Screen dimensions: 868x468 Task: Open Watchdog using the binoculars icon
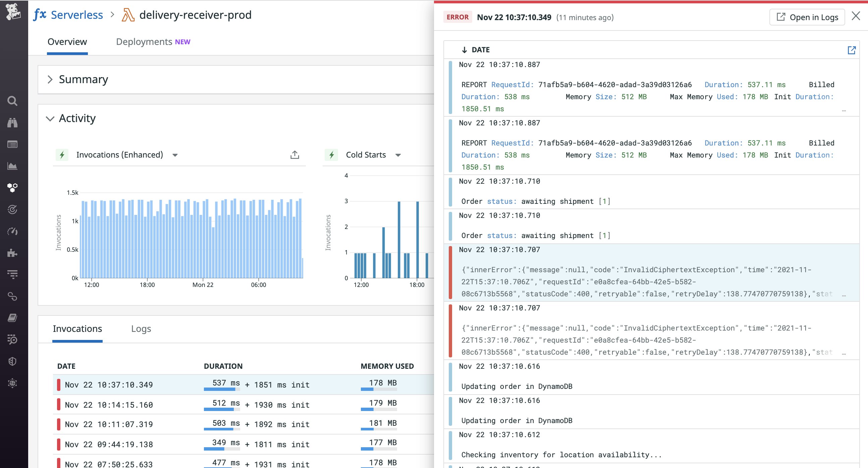point(12,122)
